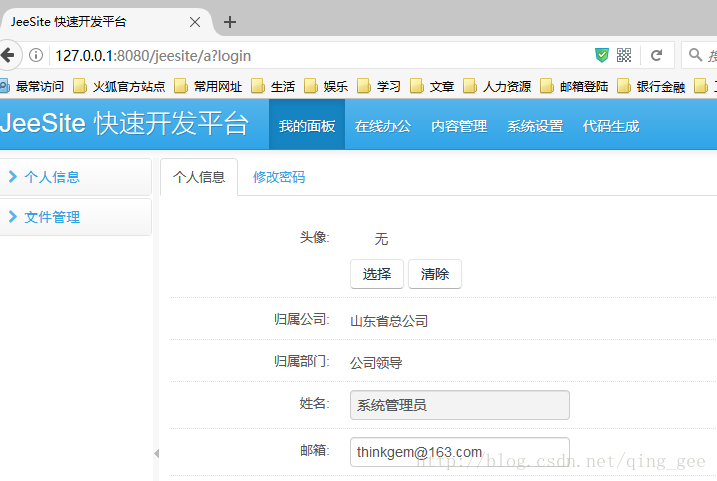Viewport: 717px width, 481px height.
Task: Open the 人力资源 bookmark folder
Action: 497,86
